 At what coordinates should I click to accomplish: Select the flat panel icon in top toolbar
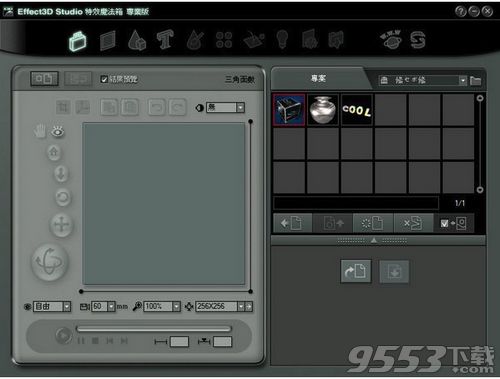[x=107, y=41]
